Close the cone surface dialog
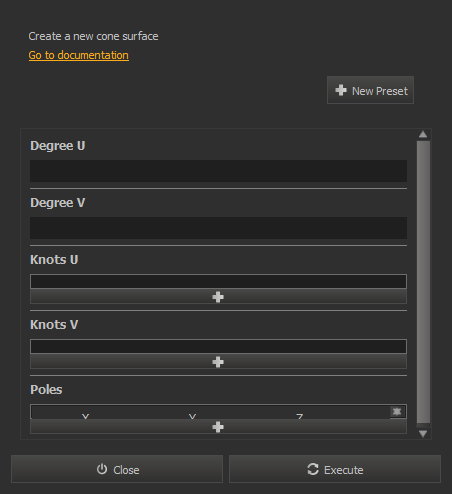The image size is (452, 494). click(x=117, y=469)
